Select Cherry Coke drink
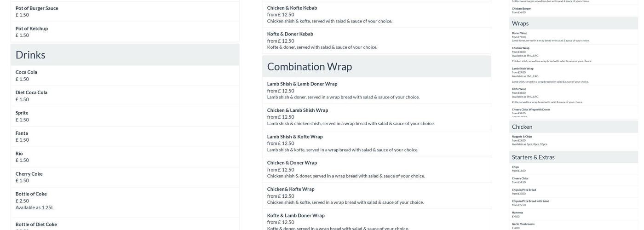This screenshot has width=644, height=230. [125, 177]
